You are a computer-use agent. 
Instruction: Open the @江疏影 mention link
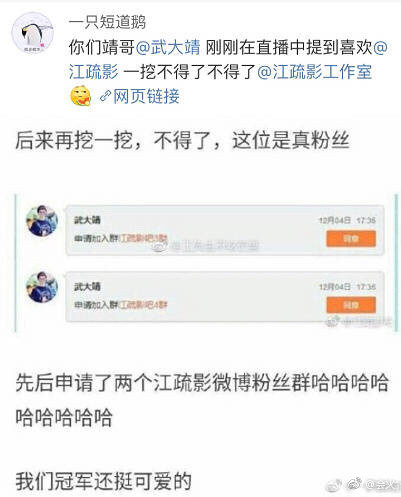point(229,59)
